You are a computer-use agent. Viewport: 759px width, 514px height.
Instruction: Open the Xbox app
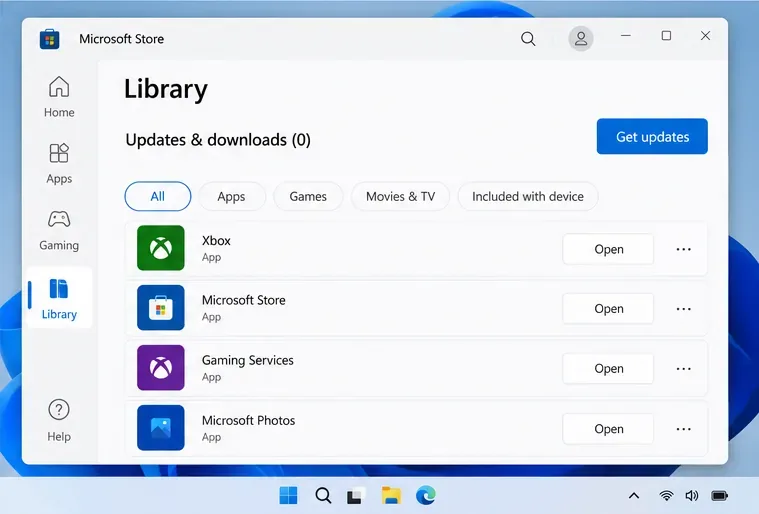point(608,249)
